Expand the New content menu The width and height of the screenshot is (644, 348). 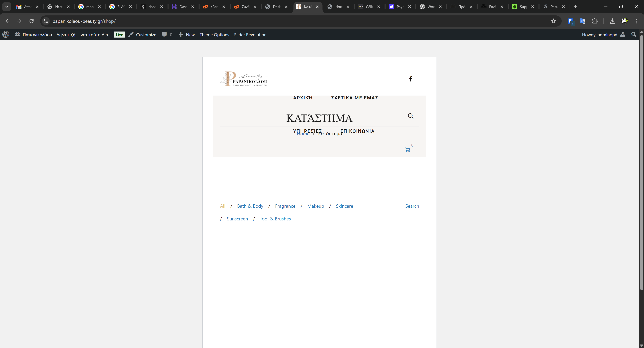(x=186, y=35)
